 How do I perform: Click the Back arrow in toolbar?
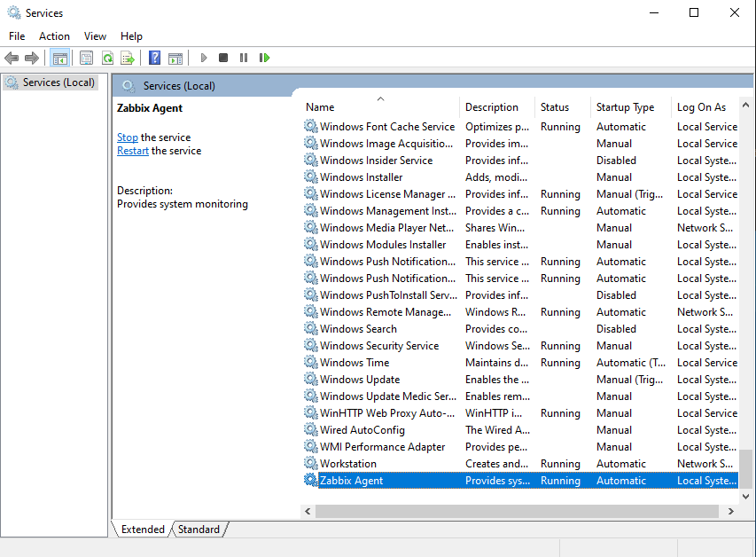click(12, 58)
